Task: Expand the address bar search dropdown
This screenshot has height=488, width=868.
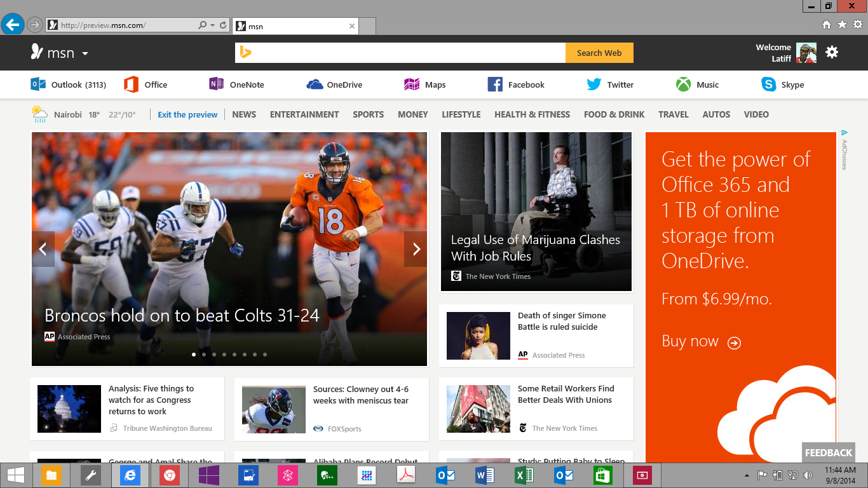Action: point(212,25)
